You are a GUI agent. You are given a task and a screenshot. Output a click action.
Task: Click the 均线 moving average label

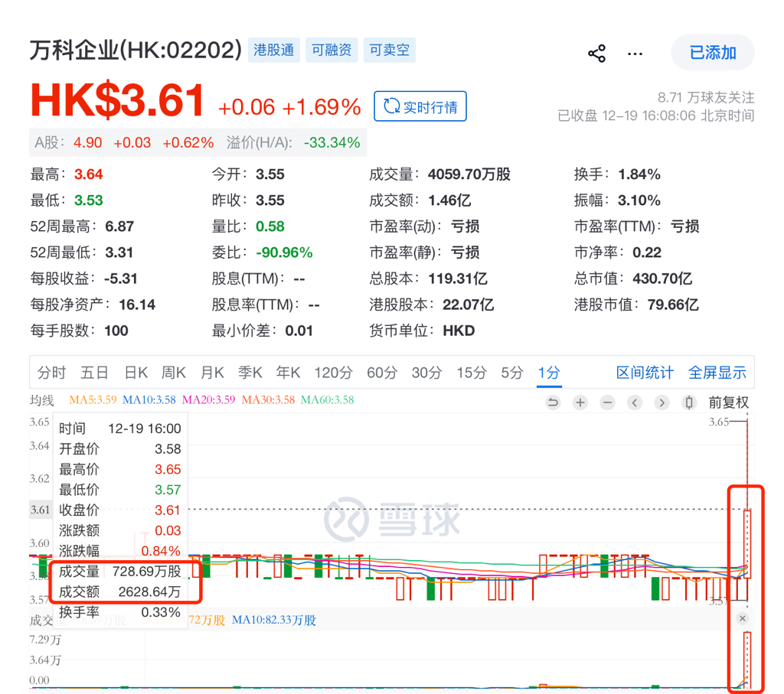click(x=42, y=400)
